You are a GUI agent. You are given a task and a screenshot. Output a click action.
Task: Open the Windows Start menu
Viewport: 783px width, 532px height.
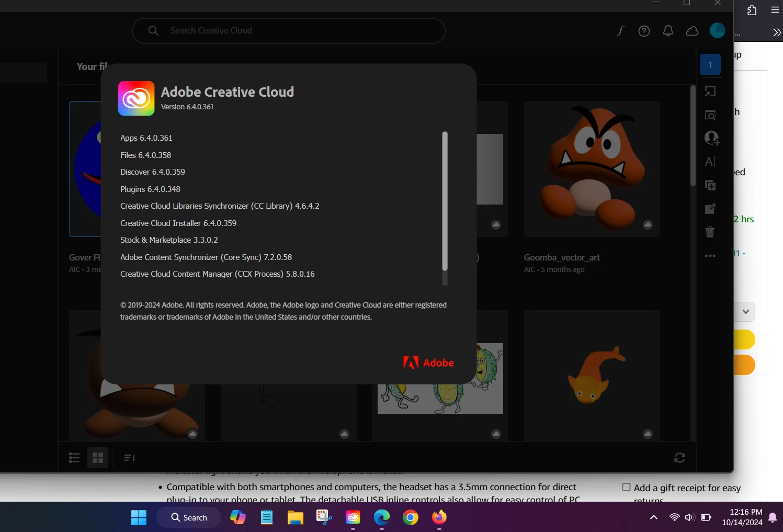click(x=139, y=517)
